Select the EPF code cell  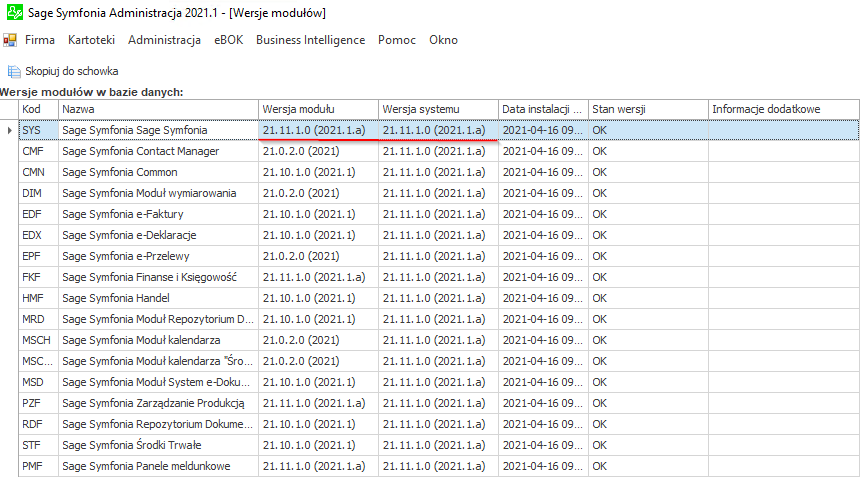pos(38,257)
